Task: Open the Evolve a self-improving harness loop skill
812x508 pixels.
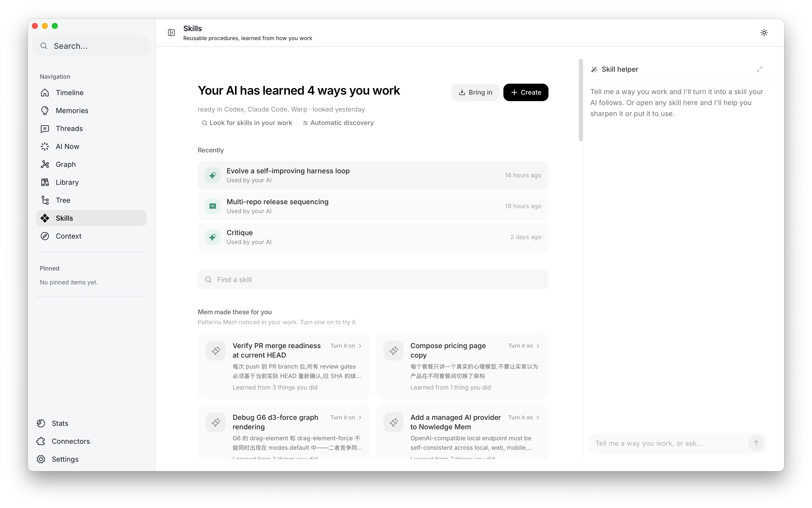Action: 373,175
